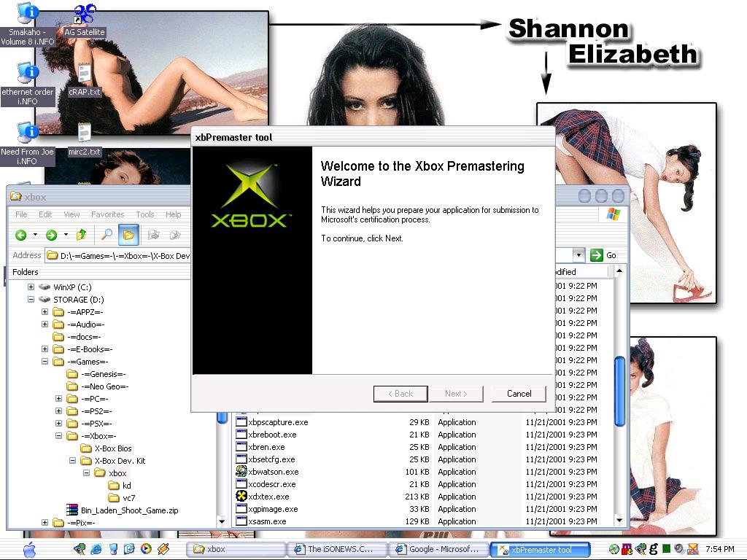This screenshot has width=747, height=560.
Task: Select the xdxtex.exe file
Action: tap(263, 496)
